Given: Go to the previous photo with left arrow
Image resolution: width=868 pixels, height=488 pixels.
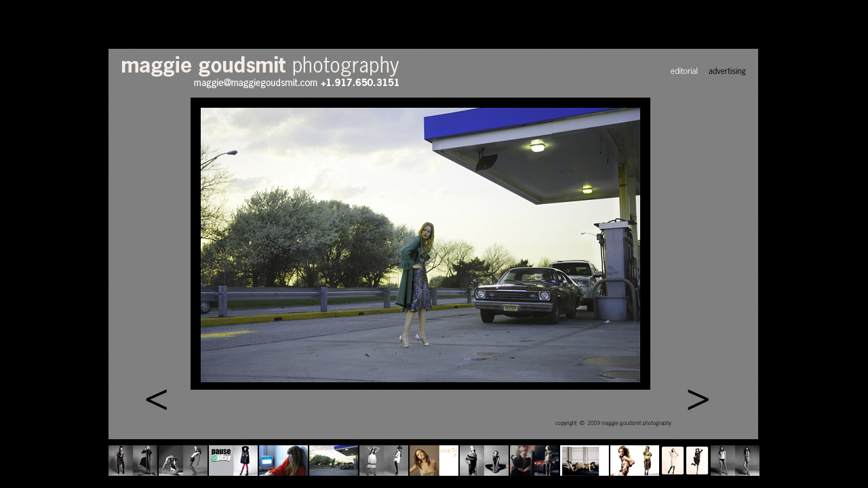Looking at the screenshot, I should 156,401.
